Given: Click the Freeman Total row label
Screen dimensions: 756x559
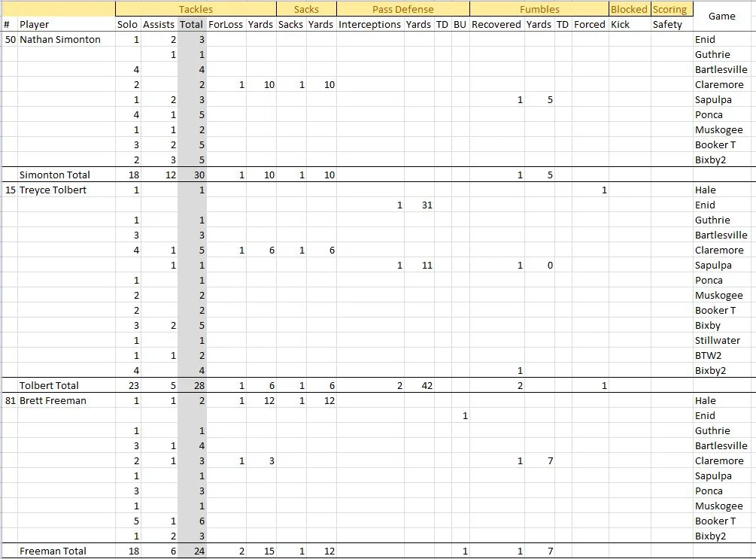Looking at the screenshot, I should (66, 551).
